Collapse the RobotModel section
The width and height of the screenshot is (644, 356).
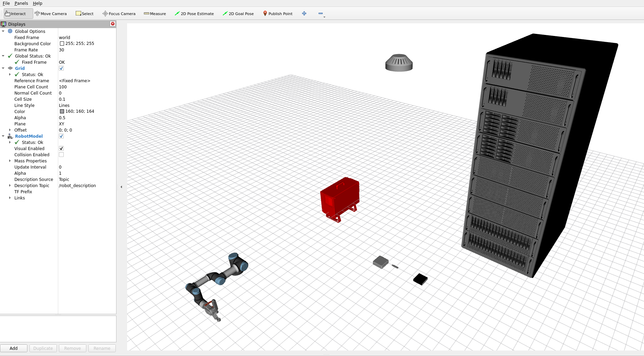click(x=3, y=136)
